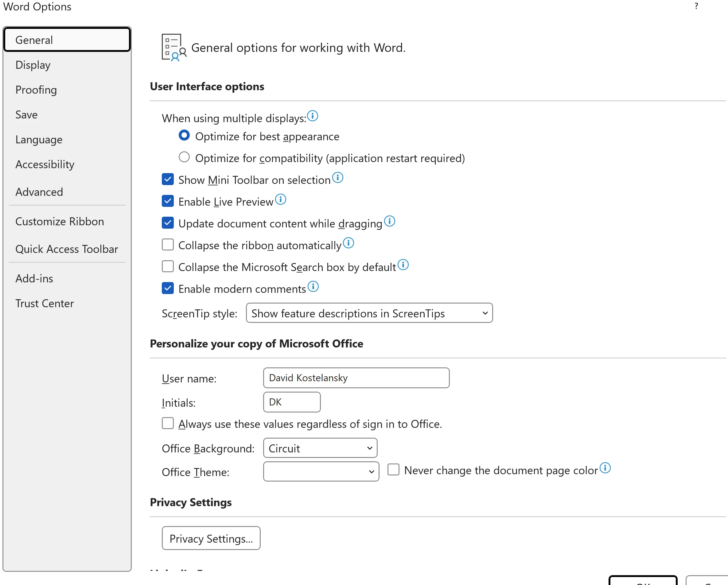Image resolution: width=728 pixels, height=585 pixels.
Task: Click info icon next to multiple displays label
Action: coord(312,116)
